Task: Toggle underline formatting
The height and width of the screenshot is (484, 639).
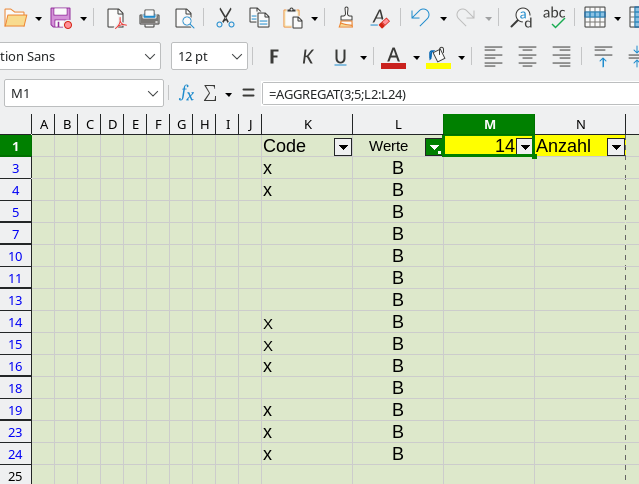Action: point(341,57)
